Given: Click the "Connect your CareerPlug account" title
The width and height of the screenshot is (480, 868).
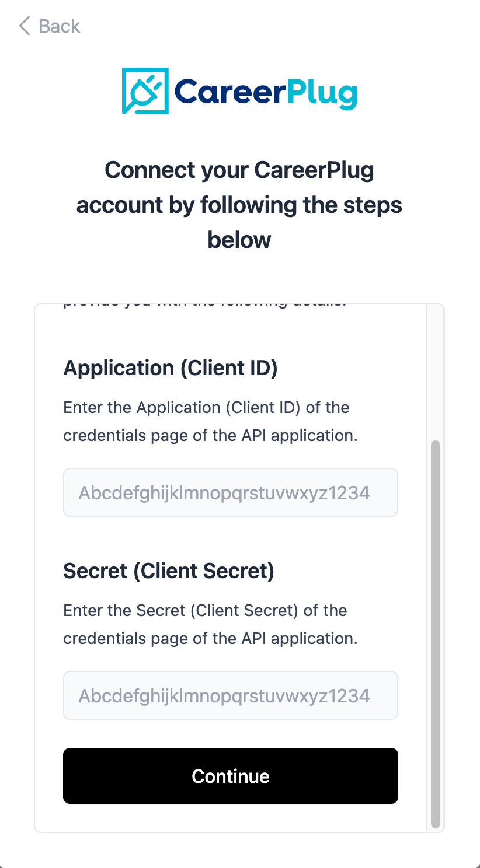Looking at the screenshot, I should pyautogui.click(x=239, y=187).
